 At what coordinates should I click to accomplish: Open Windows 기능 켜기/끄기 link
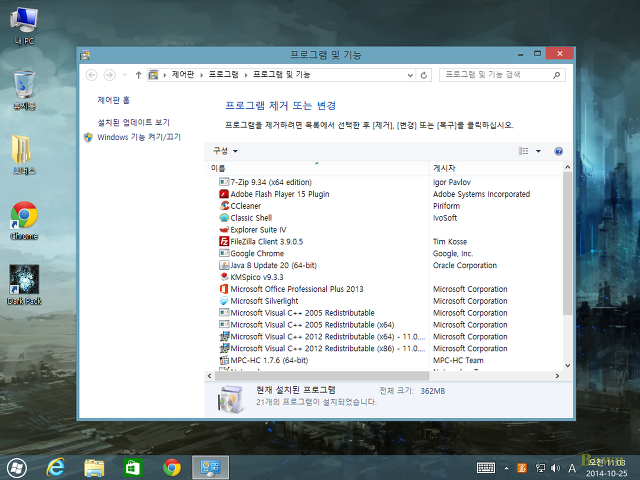[139, 137]
